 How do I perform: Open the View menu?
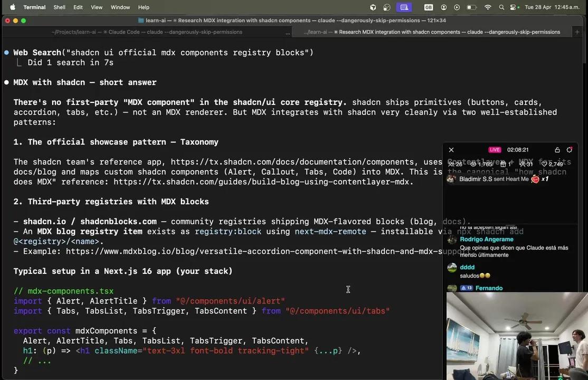pyautogui.click(x=97, y=7)
